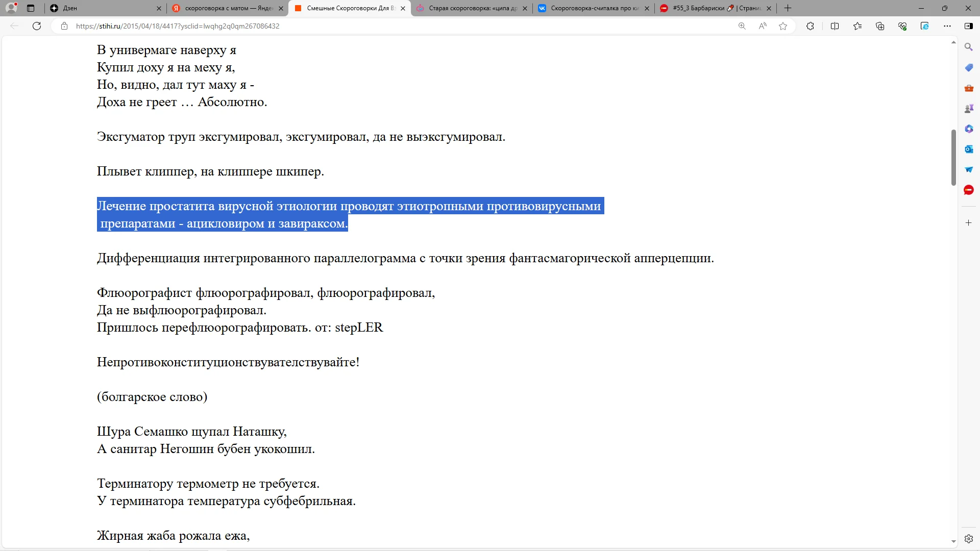Open Games from the sidebar

click(968, 108)
